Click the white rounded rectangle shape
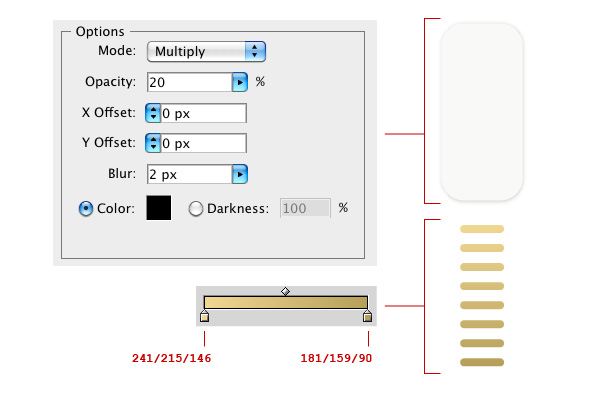The height and width of the screenshot is (400, 600). (482, 112)
